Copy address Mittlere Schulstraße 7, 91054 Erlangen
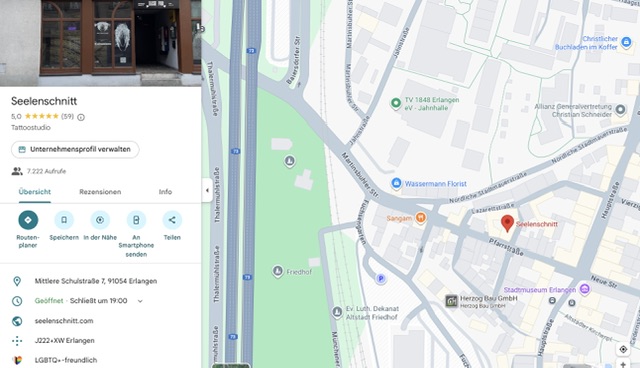Screen dimensions: 640x368 pos(96,281)
